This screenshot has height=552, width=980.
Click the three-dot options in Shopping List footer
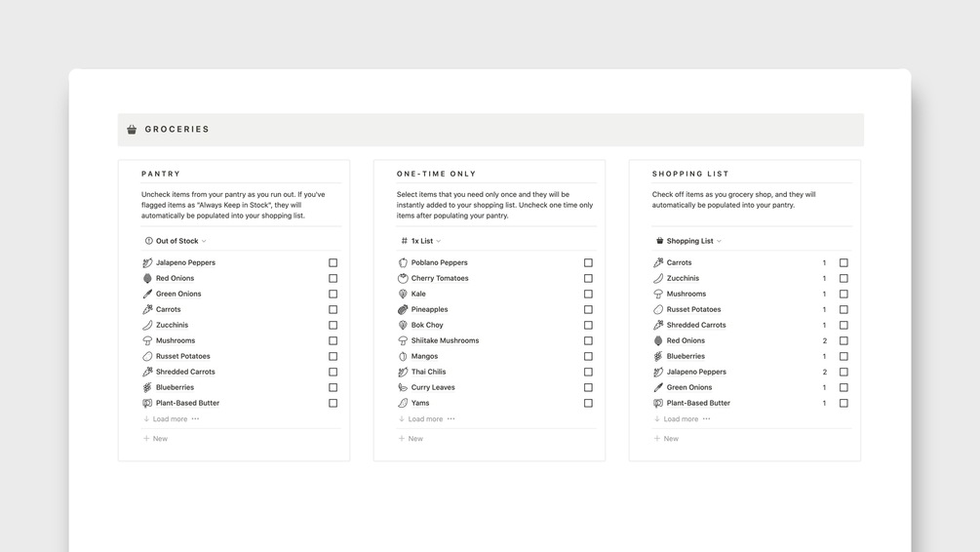click(707, 419)
